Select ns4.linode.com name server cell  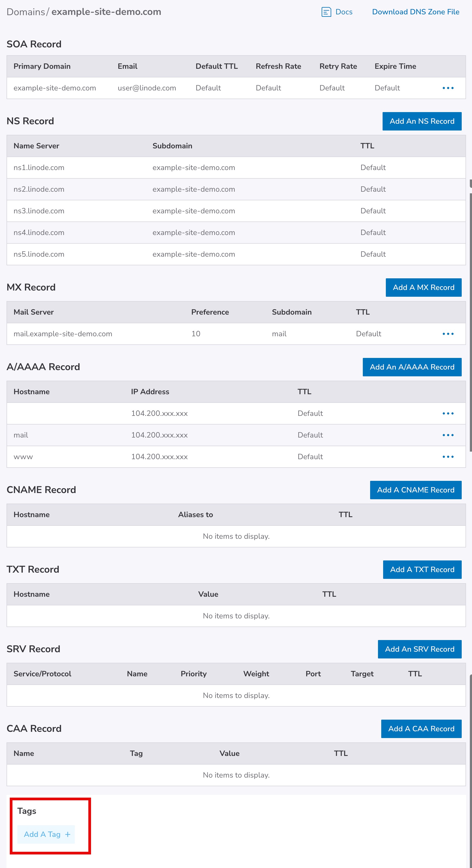click(39, 233)
